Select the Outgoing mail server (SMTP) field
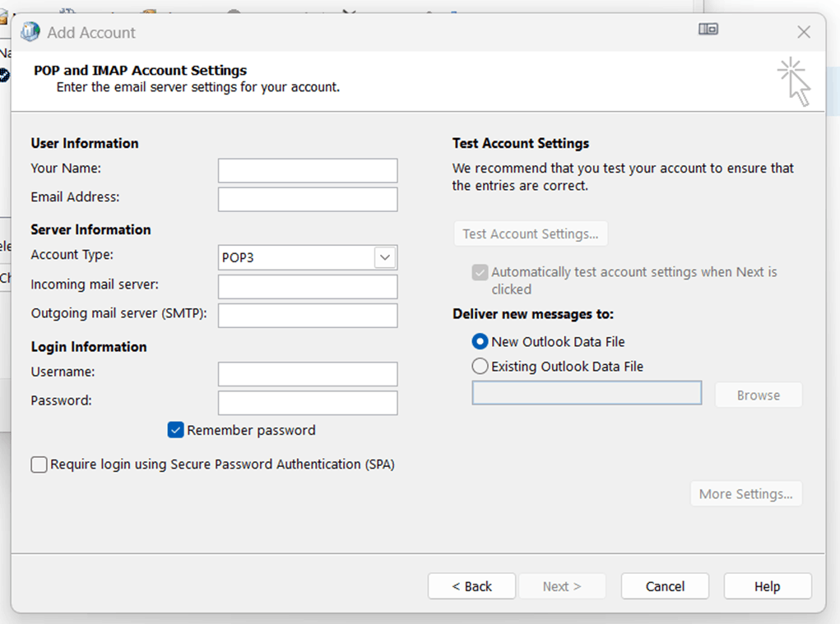 (x=308, y=315)
